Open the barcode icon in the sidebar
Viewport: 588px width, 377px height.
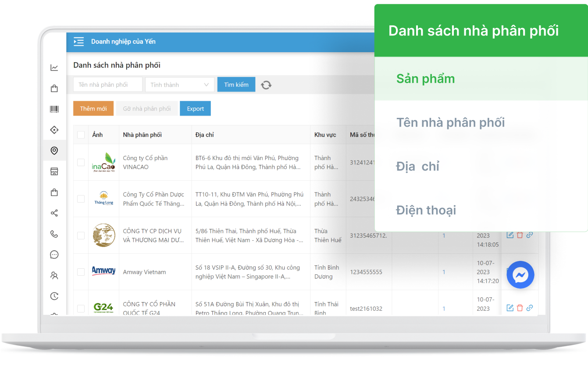point(54,109)
